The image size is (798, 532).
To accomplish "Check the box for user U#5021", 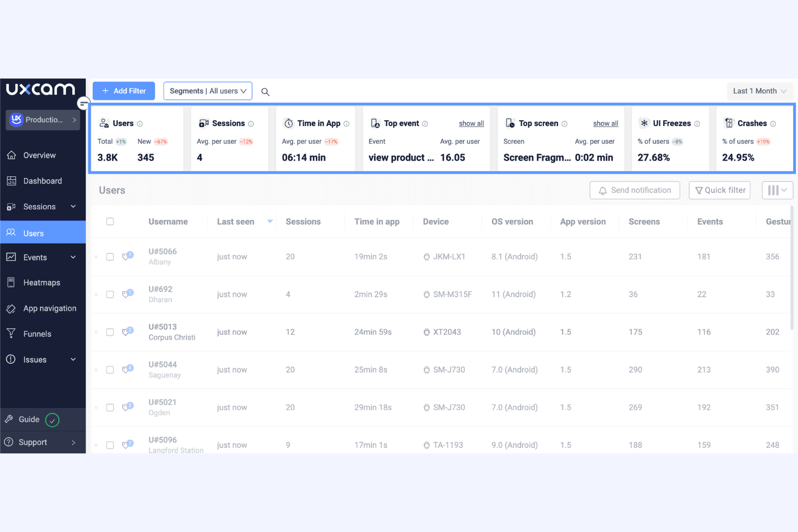I will 110,408.
